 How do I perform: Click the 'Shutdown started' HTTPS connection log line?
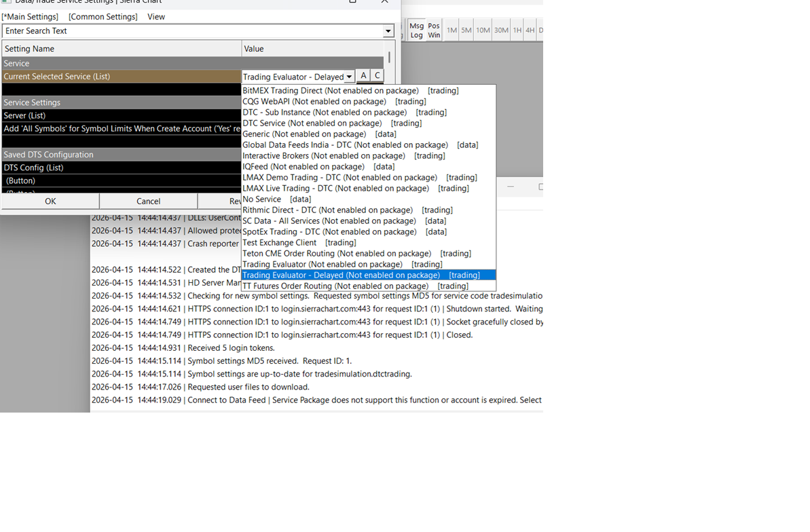(316, 308)
